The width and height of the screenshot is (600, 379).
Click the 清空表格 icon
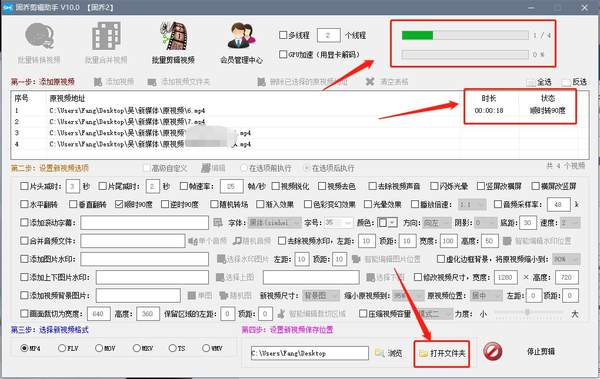(370, 82)
